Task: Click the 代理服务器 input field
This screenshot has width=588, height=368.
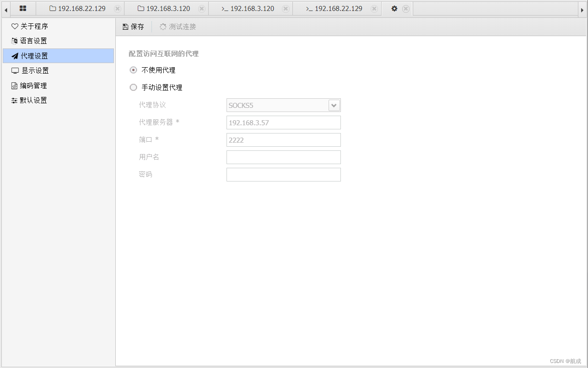Action: click(284, 123)
